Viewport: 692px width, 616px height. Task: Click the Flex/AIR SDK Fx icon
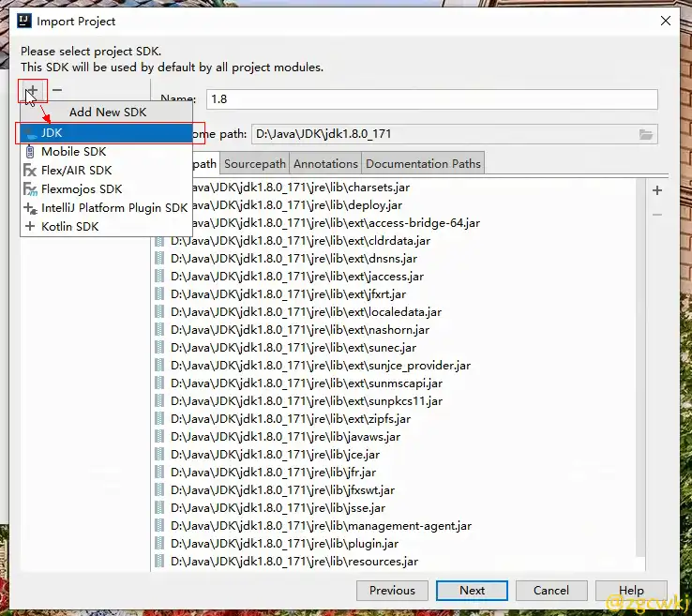click(30, 171)
